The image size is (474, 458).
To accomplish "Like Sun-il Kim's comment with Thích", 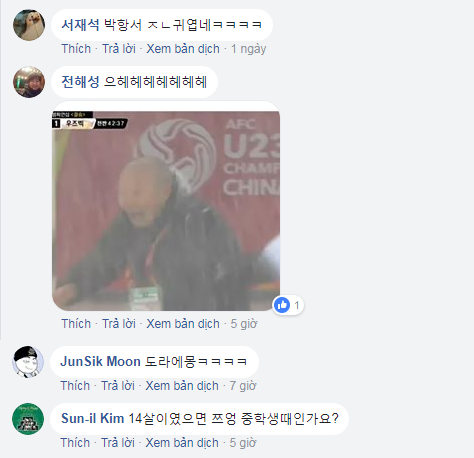I will coord(75,443).
